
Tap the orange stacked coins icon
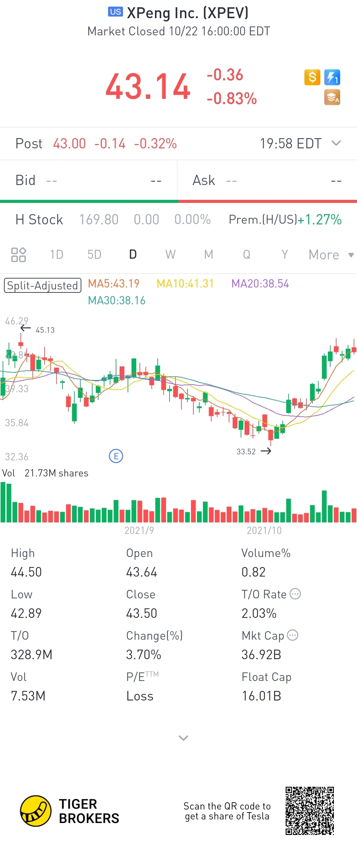[x=332, y=97]
